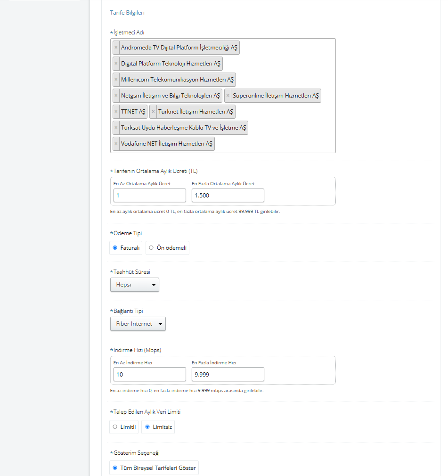The width and height of the screenshot is (448, 476).
Task: Choose Limitsiz data limit option
Action: click(147, 427)
